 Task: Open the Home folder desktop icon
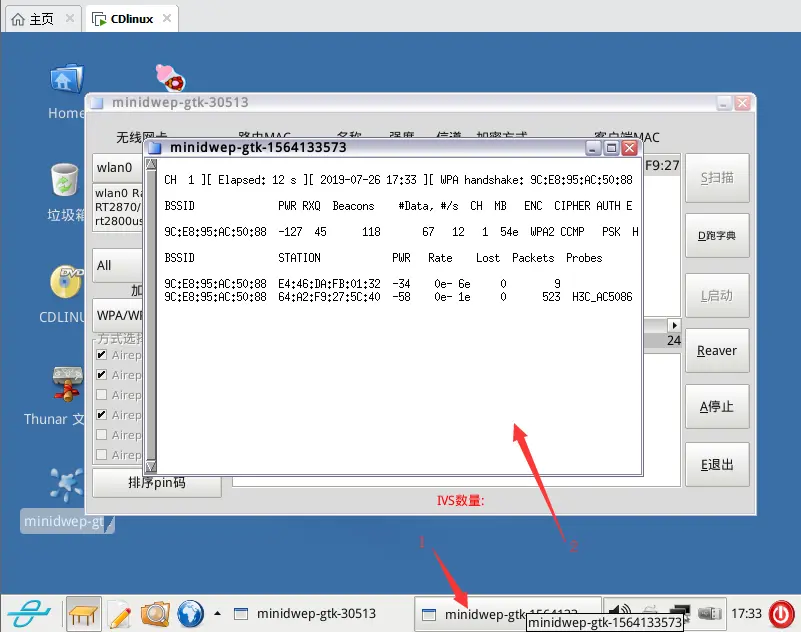[65, 80]
